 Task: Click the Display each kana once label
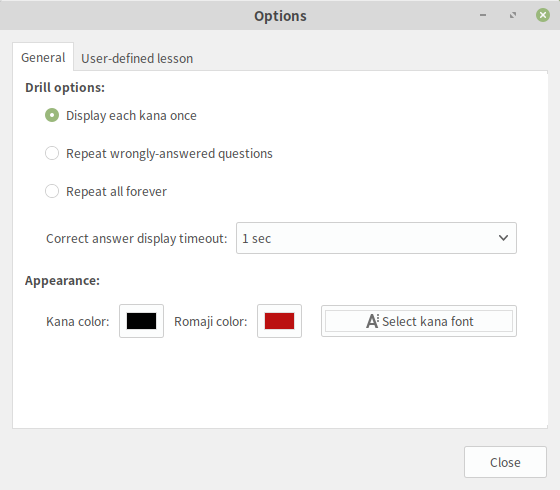coord(131,116)
